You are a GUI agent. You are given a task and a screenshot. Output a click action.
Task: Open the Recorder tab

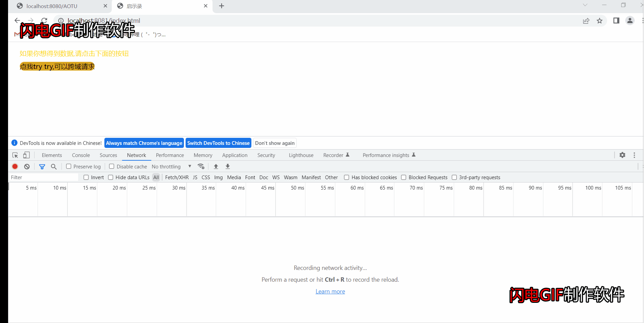tap(337, 155)
